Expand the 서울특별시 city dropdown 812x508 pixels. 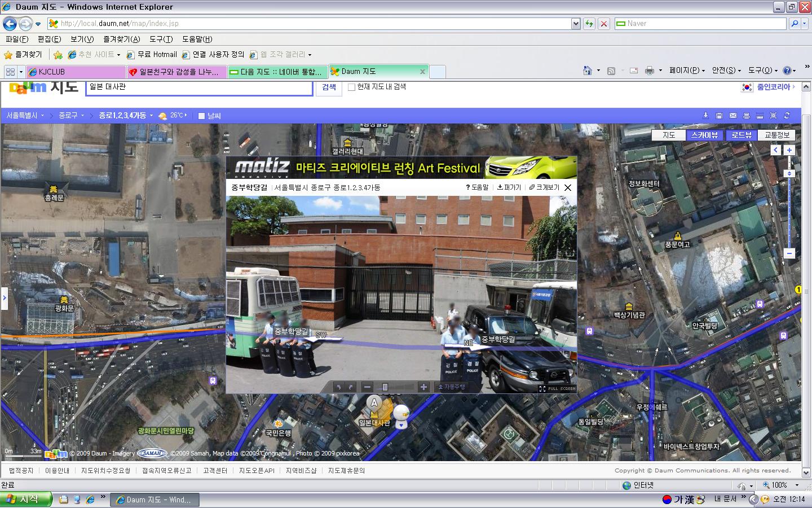coord(25,115)
